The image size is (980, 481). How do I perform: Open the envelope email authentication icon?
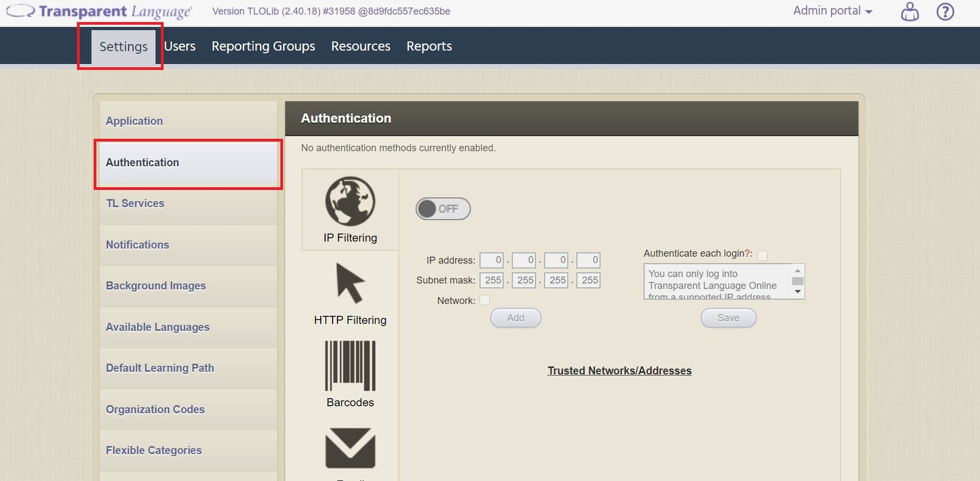[x=350, y=448]
